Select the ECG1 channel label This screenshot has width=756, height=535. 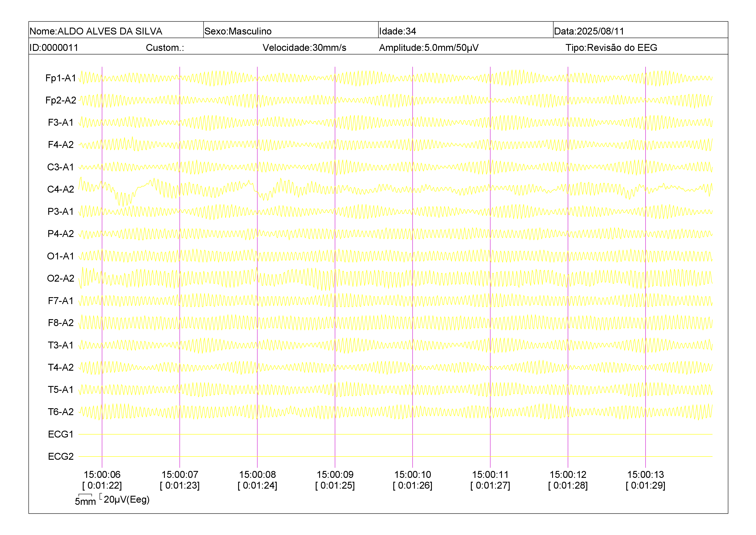[x=61, y=434]
